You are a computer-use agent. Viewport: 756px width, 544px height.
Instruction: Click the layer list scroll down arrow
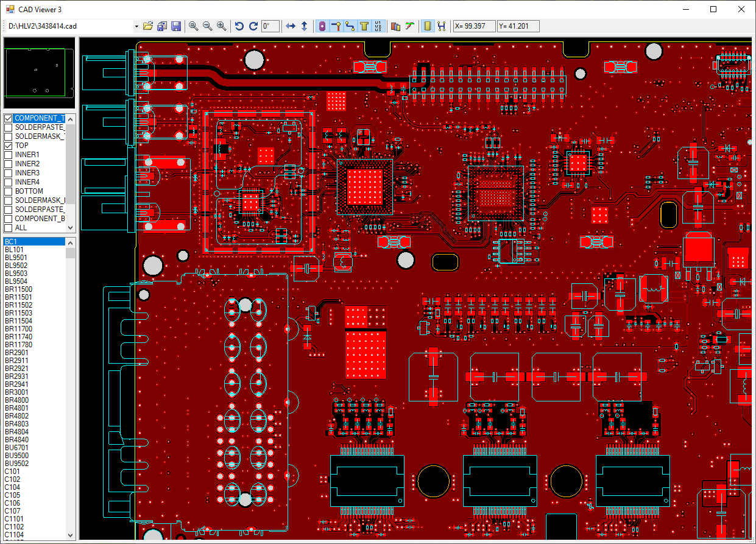point(71,227)
